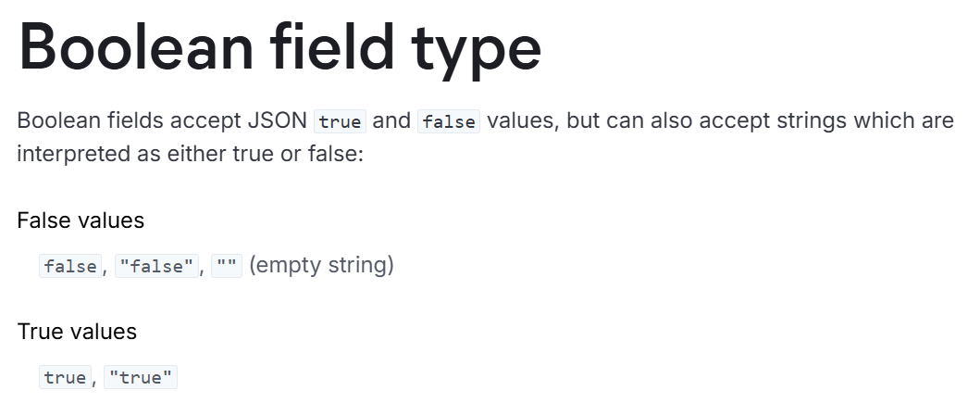Click the inline 'false' code in the intro paragraph
This screenshot has height=403, width=980.
point(449,121)
